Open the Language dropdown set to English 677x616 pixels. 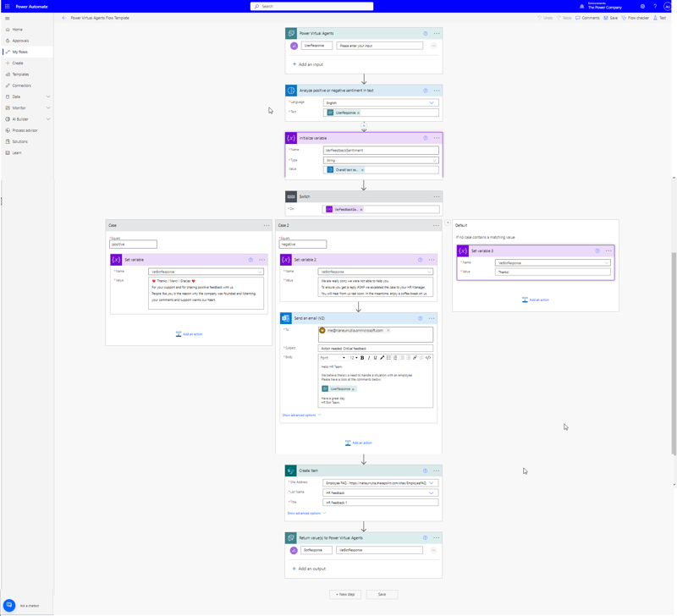381,102
